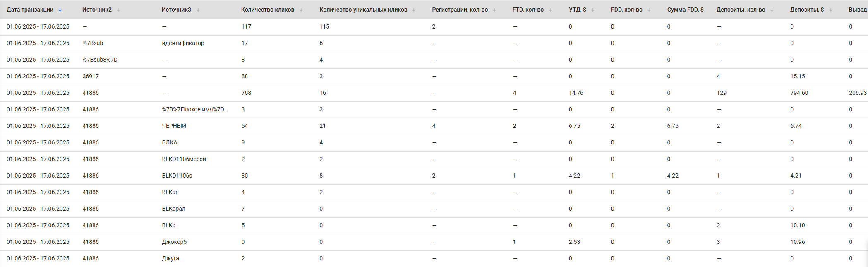Click the Дата транзакции header label

coord(30,10)
